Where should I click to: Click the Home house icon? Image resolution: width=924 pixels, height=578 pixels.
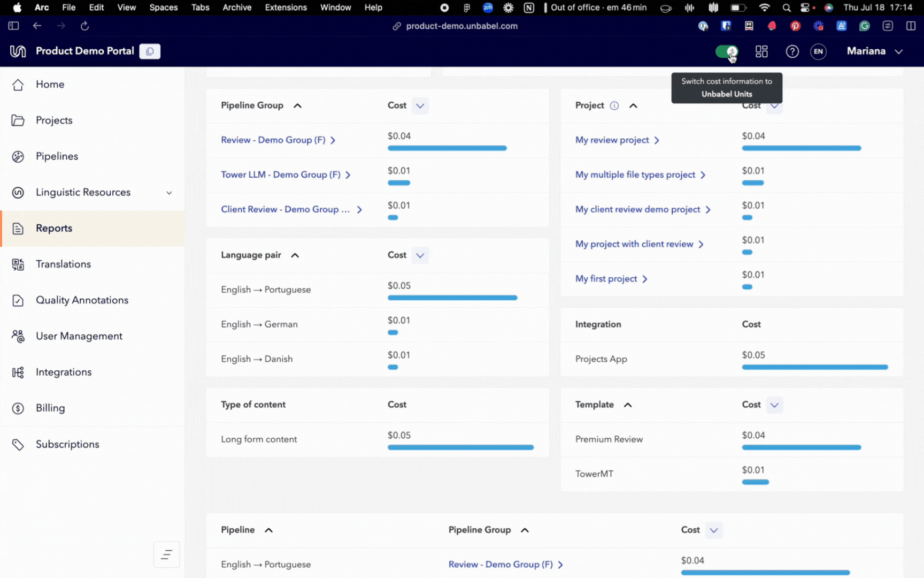coord(18,85)
